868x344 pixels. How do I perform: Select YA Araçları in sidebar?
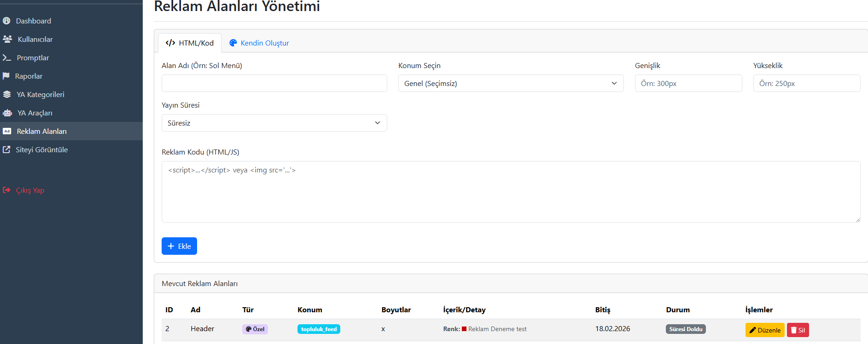71,113
